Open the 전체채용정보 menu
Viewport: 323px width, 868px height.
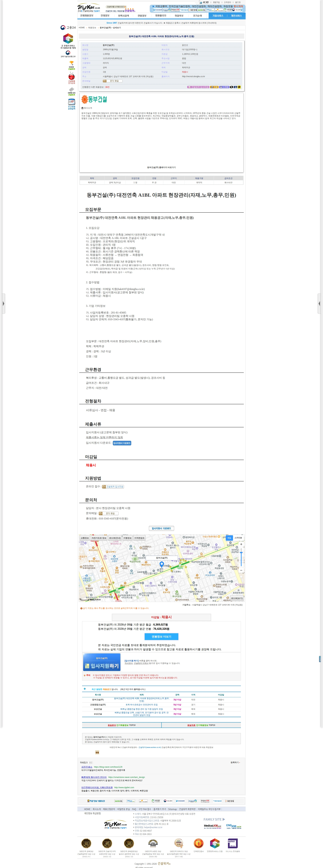tap(87, 15)
